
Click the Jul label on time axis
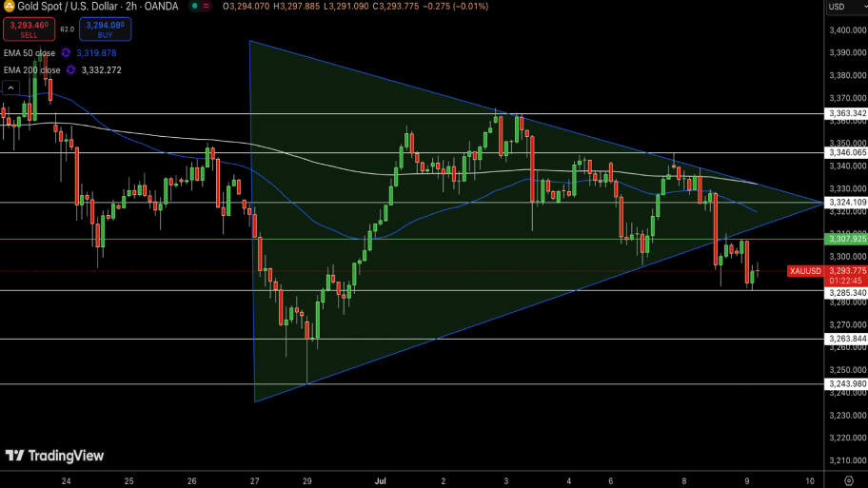[381, 481]
